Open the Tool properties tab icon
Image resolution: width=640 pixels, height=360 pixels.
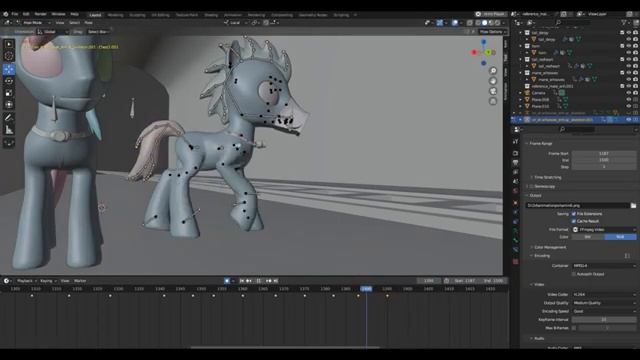tap(516, 142)
